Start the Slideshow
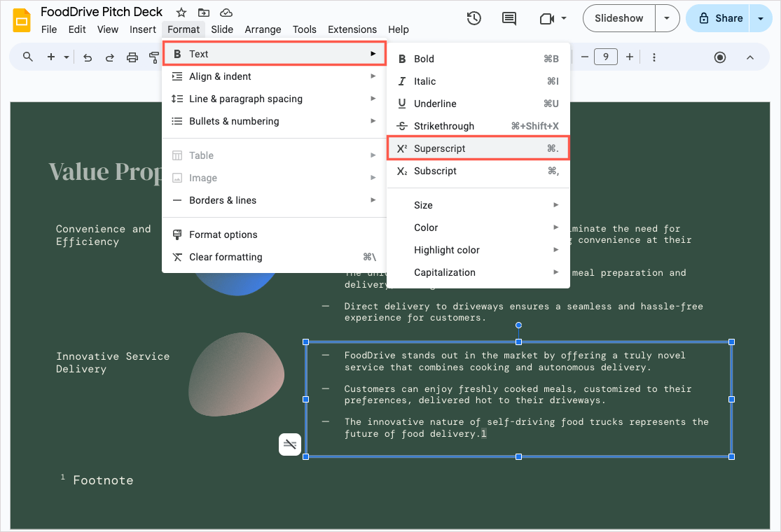This screenshot has width=781, height=532. 619,18
